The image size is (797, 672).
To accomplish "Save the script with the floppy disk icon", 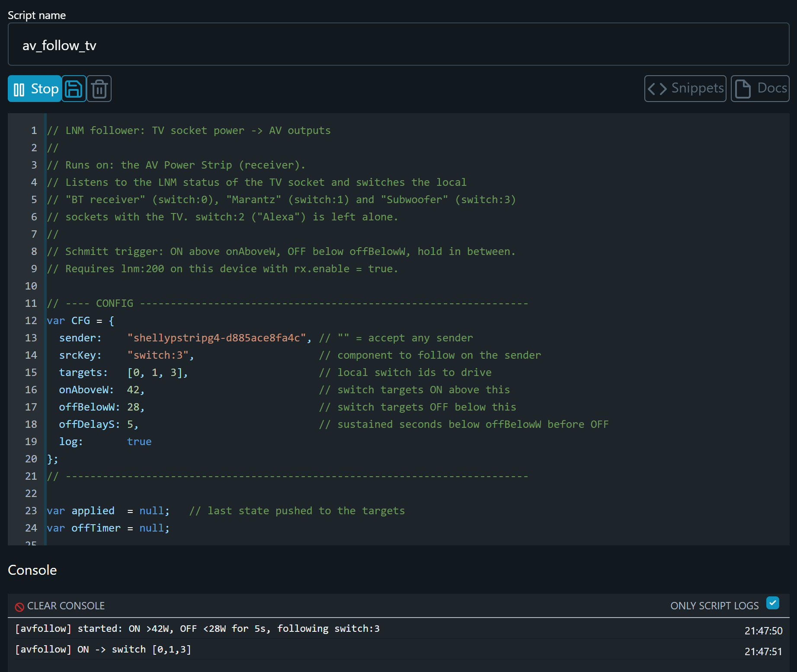I will pyautogui.click(x=74, y=89).
